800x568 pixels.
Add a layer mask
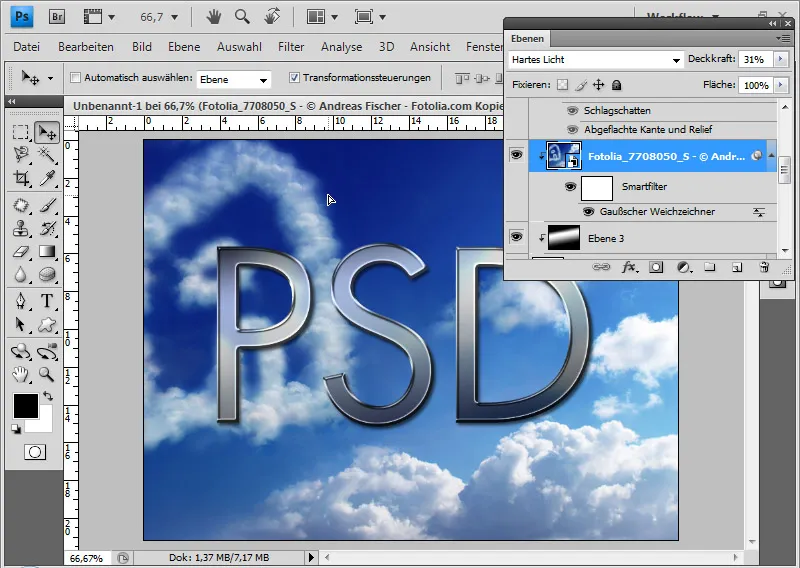click(x=656, y=267)
